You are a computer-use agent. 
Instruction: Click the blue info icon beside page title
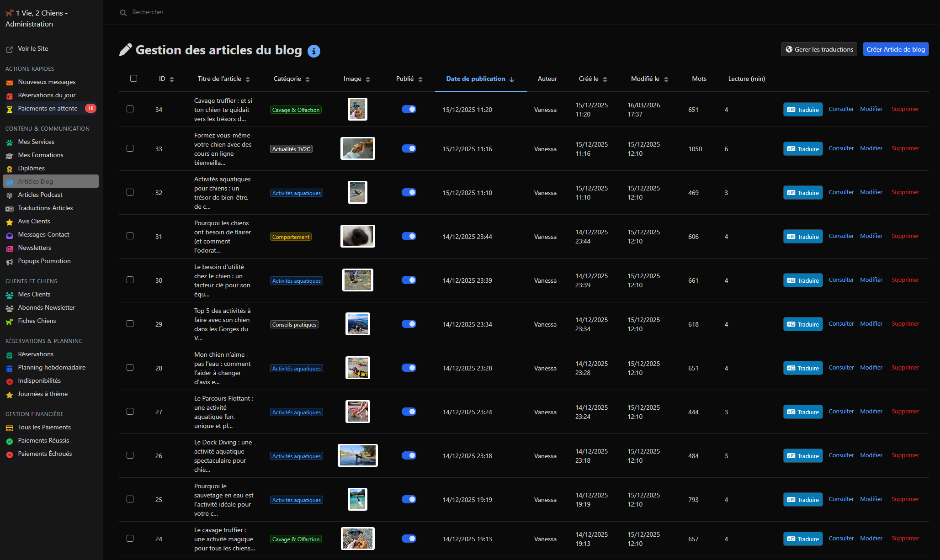tap(313, 51)
